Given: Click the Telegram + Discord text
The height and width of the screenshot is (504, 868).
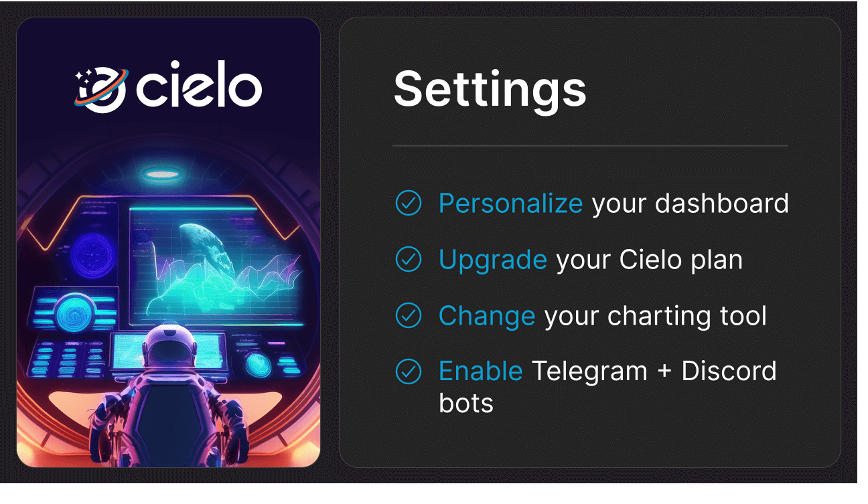Looking at the screenshot, I should pyautogui.click(x=654, y=371).
